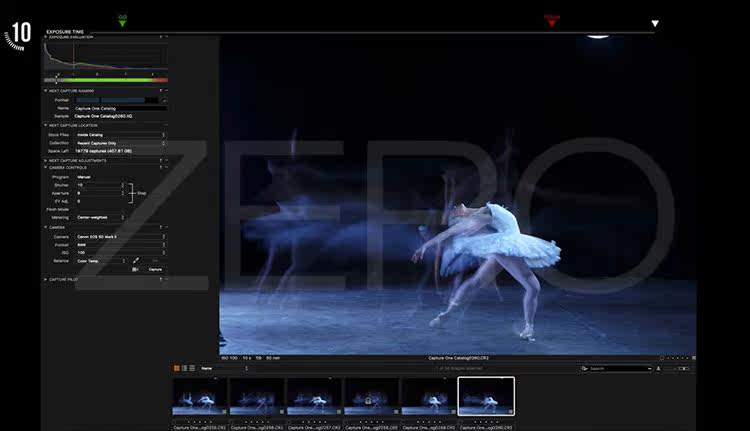Screen dimensions: 750x431
Task: Click the Next Capture Name field
Action: [121, 109]
